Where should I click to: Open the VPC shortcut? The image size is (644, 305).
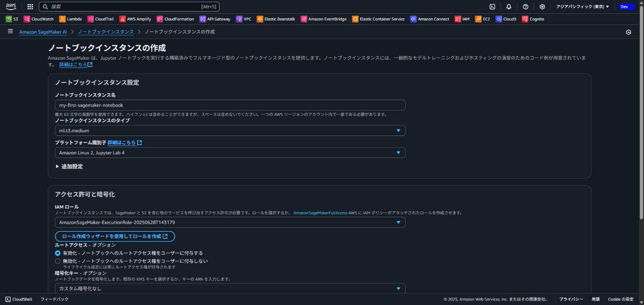pyautogui.click(x=244, y=19)
